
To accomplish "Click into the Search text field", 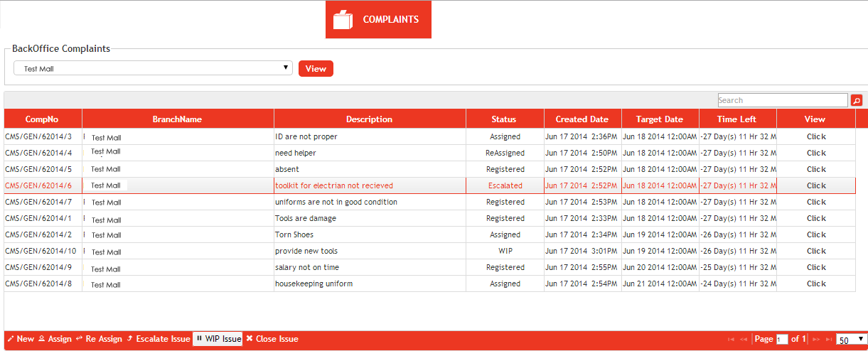I will point(782,101).
